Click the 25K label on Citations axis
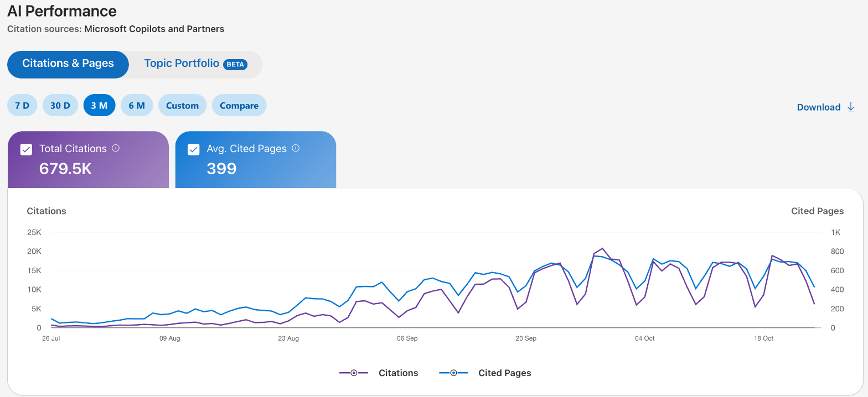 34,232
